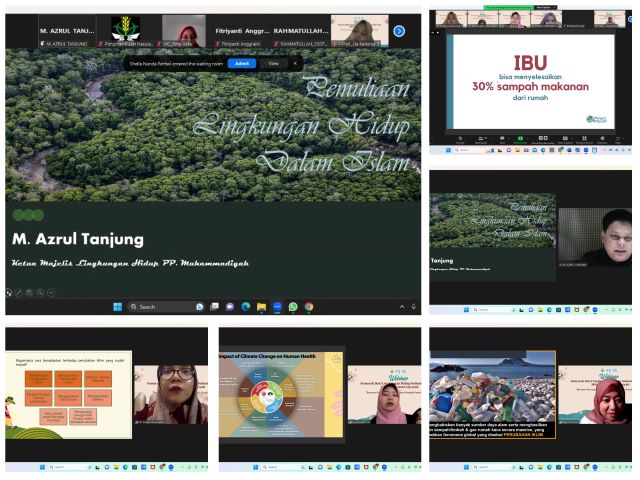Click the slideshow pointer tool icon
640x480 pixels.
pyautogui.click(x=9, y=292)
